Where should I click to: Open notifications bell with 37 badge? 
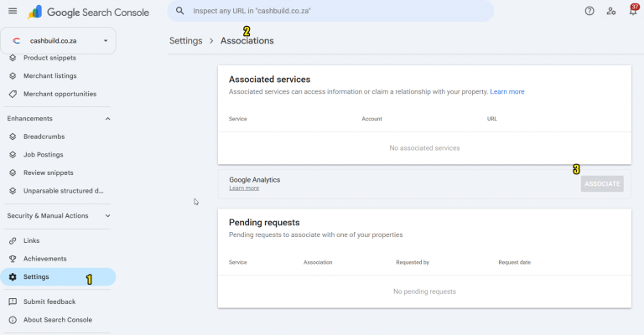(x=633, y=10)
